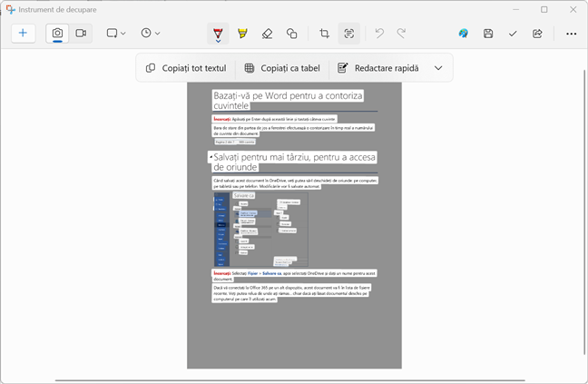Screen dimensions: 588x384
Task: Switch to video recording mode
Action: [x=81, y=34]
